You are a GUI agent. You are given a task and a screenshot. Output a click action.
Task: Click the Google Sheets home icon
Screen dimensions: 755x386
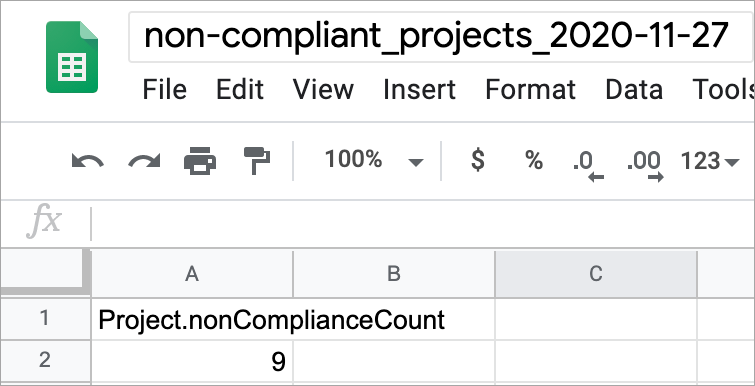pos(72,57)
